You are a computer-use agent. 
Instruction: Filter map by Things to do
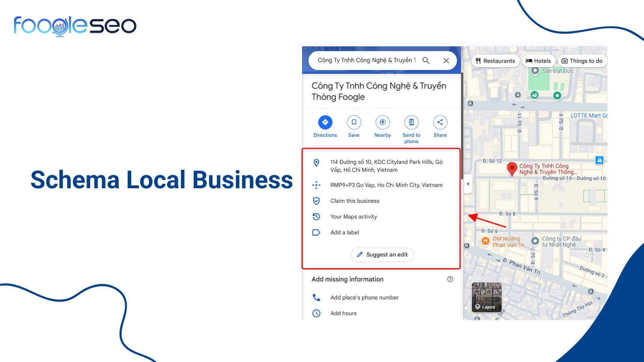tap(582, 61)
